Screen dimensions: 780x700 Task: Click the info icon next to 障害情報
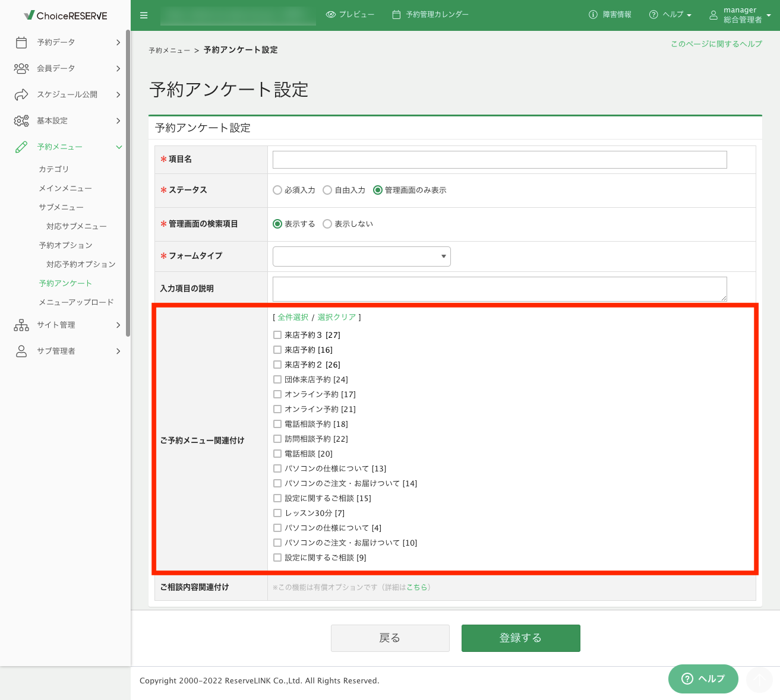[x=593, y=15]
